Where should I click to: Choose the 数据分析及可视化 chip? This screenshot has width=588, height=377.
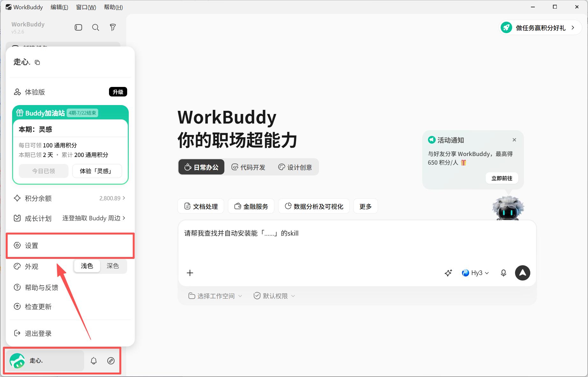(314, 206)
